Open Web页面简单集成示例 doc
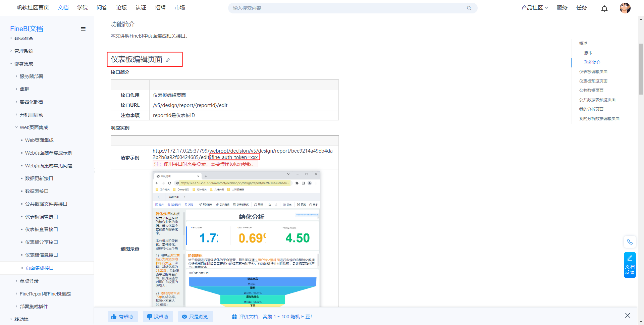The image size is (644, 325). pyautogui.click(x=49, y=153)
